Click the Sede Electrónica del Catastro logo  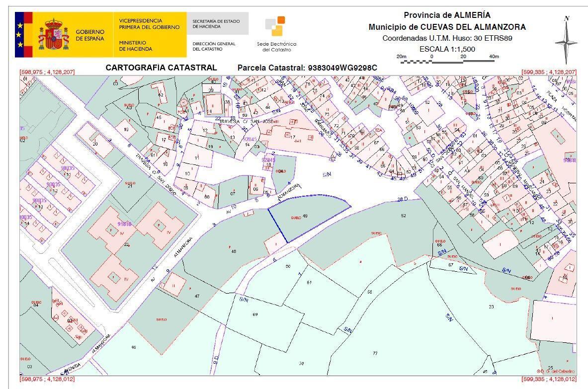coord(275,31)
